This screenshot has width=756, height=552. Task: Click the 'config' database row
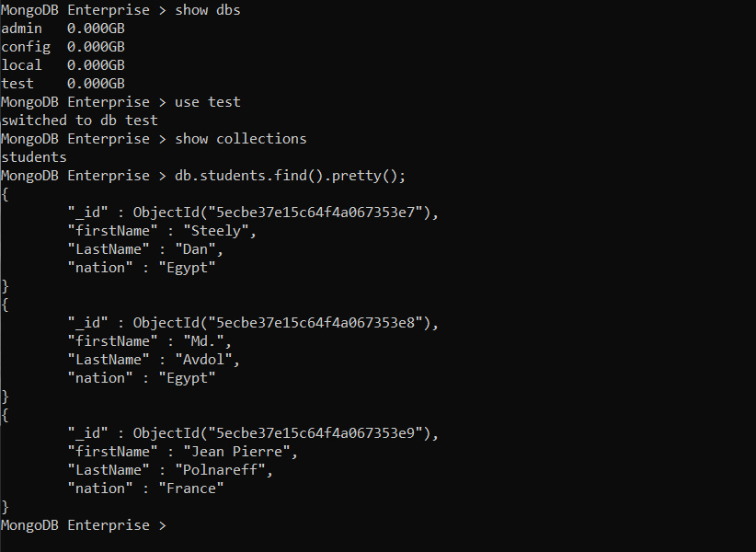tap(63, 47)
